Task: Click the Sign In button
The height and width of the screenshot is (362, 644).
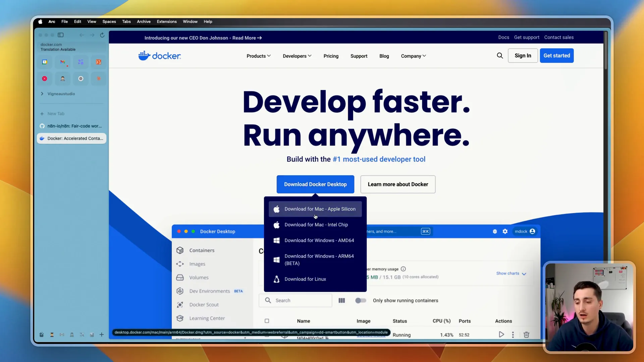Action: tap(523, 56)
